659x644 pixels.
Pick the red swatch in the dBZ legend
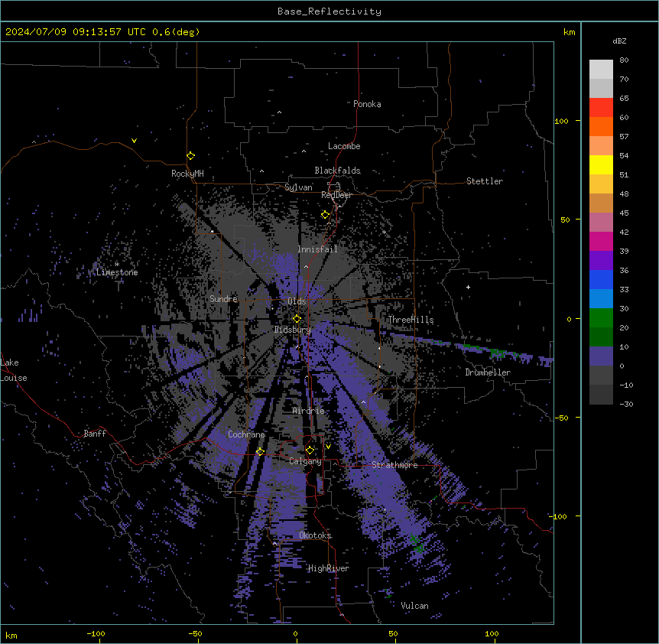(x=601, y=107)
